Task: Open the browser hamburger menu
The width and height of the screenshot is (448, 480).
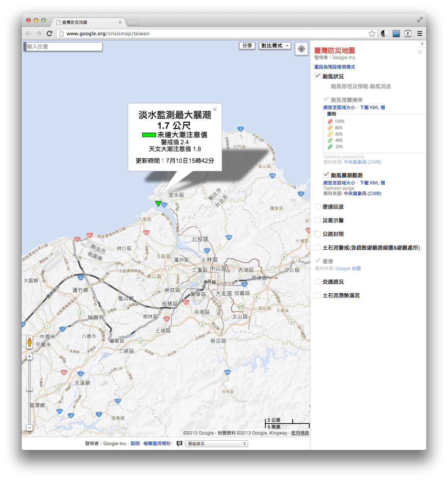Action: pos(420,33)
